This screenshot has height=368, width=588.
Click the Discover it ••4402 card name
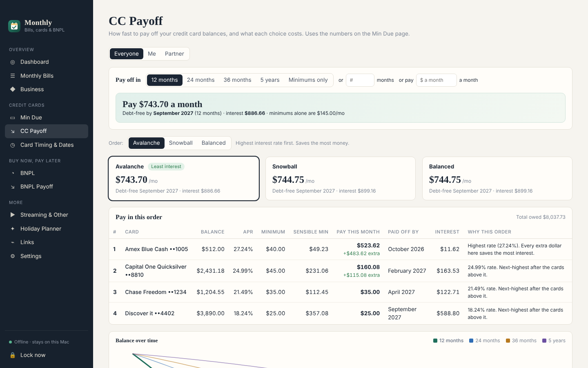tap(149, 313)
